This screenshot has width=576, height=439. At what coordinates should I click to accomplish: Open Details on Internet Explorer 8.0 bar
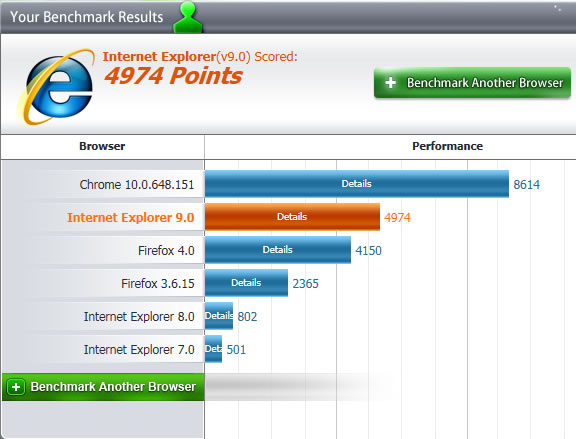point(219,316)
